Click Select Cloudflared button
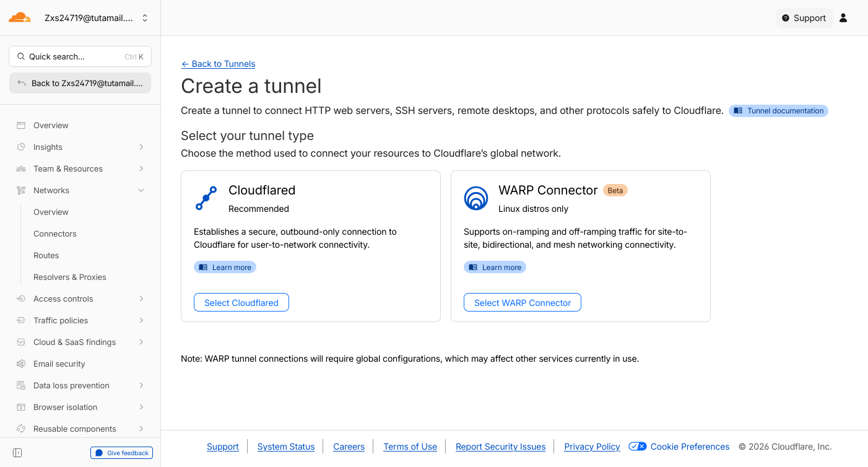The image size is (868, 467). pos(241,303)
